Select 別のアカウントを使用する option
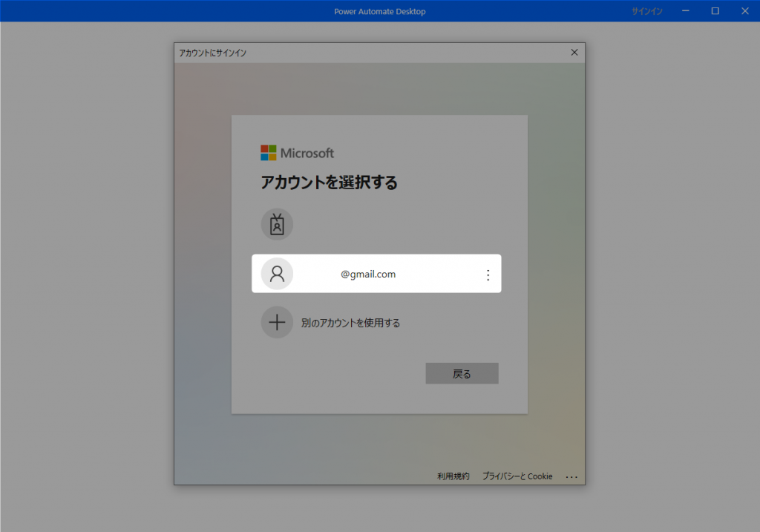The image size is (760, 532). point(350,323)
